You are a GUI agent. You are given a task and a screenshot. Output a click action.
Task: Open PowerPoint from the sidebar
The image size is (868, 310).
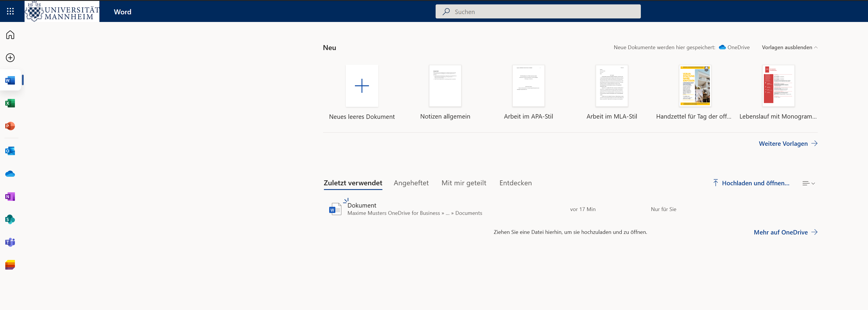click(x=10, y=126)
